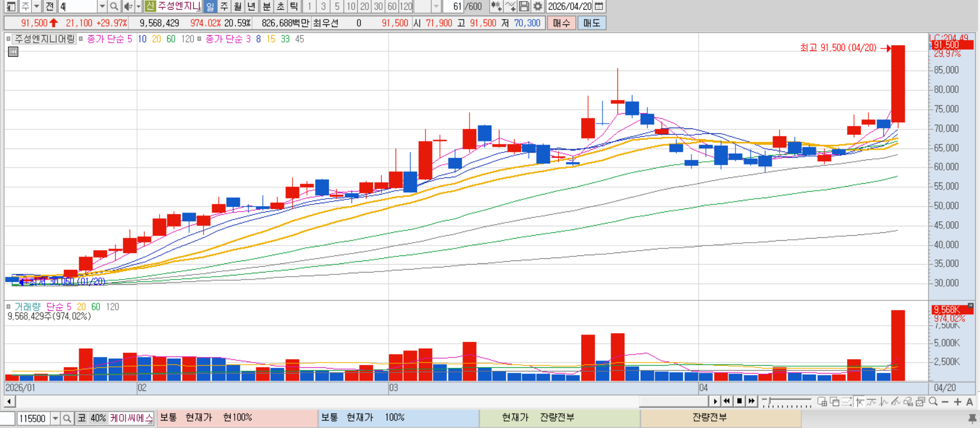Click the save chart floppy icon
980x428 pixels.
click(x=524, y=6)
